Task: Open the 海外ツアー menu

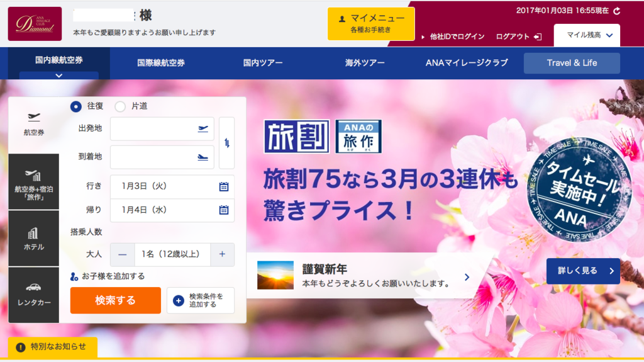Action: point(365,63)
